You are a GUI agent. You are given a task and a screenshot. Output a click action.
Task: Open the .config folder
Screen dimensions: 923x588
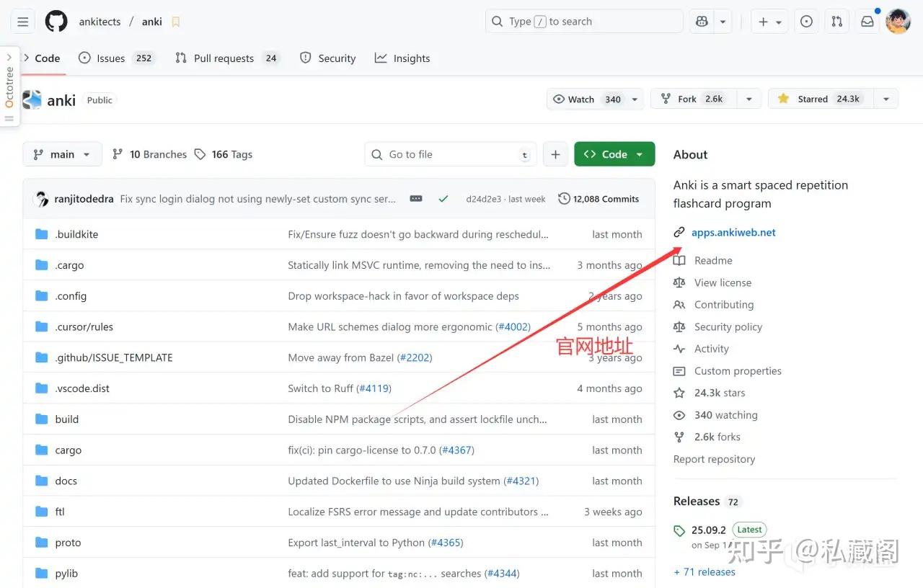pyautogui.click(x=71, y=296)
